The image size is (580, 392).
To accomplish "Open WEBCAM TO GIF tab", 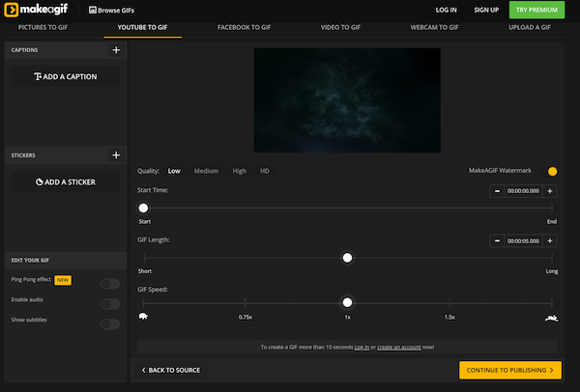I will pyautogui.click(x=434, y=27).
